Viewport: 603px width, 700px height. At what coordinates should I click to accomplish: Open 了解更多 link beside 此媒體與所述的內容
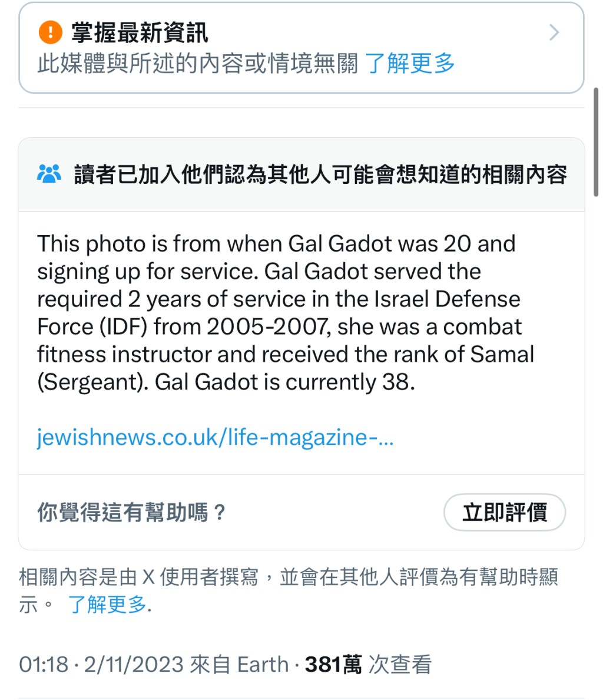pos(410,63)
